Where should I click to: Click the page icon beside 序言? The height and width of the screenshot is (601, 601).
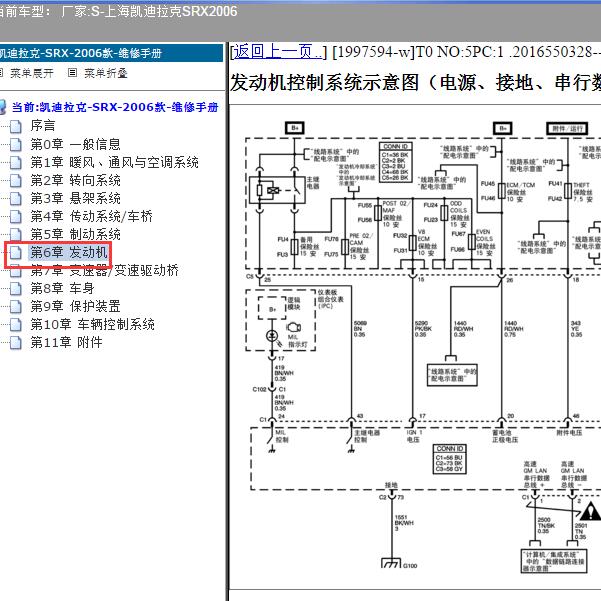(16, 126)
